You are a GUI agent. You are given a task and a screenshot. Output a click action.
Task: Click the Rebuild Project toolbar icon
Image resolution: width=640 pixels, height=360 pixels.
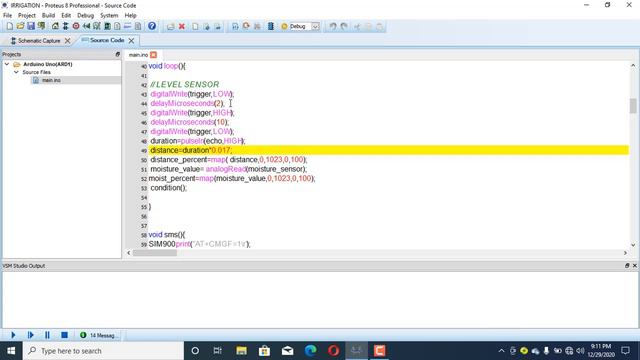[246, 26]
